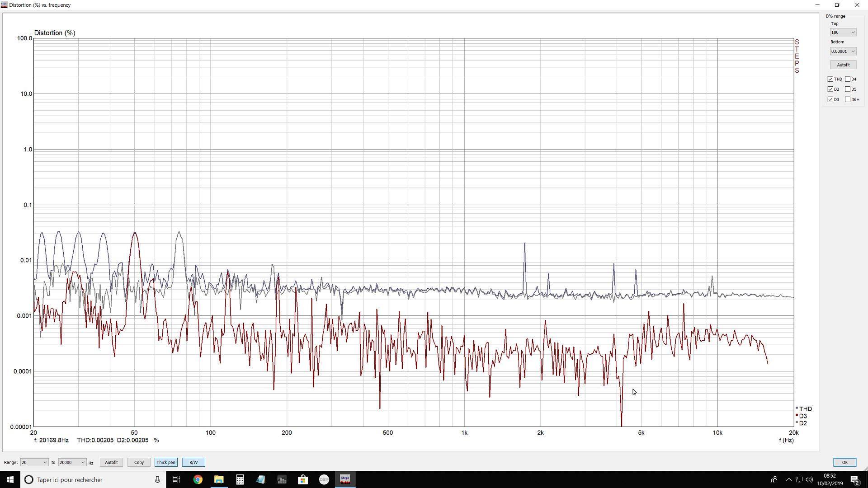Click the 'THD:0.00205' readout value

point(95,440)
